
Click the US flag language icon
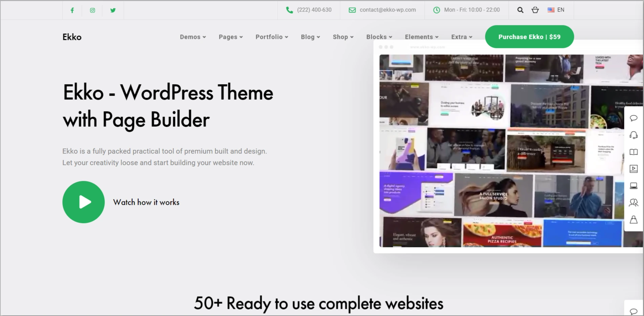pyautogui.click(x=551, y=10)
